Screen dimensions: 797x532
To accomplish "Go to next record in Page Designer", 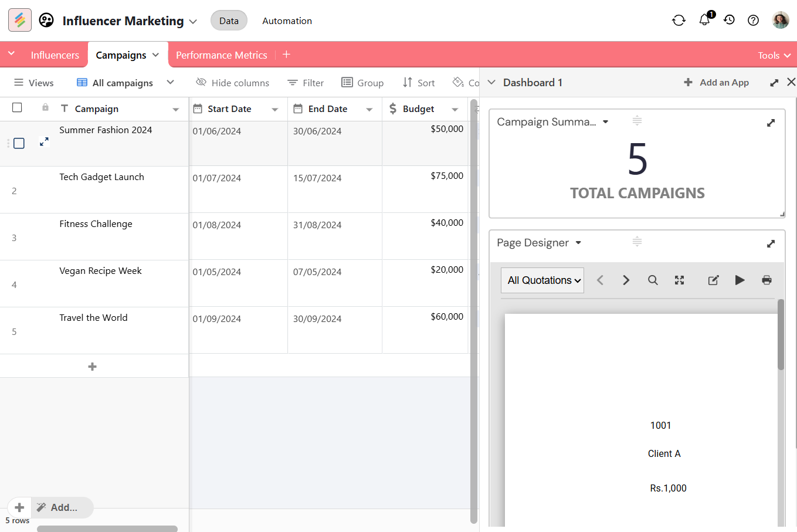I will point(626,280).
